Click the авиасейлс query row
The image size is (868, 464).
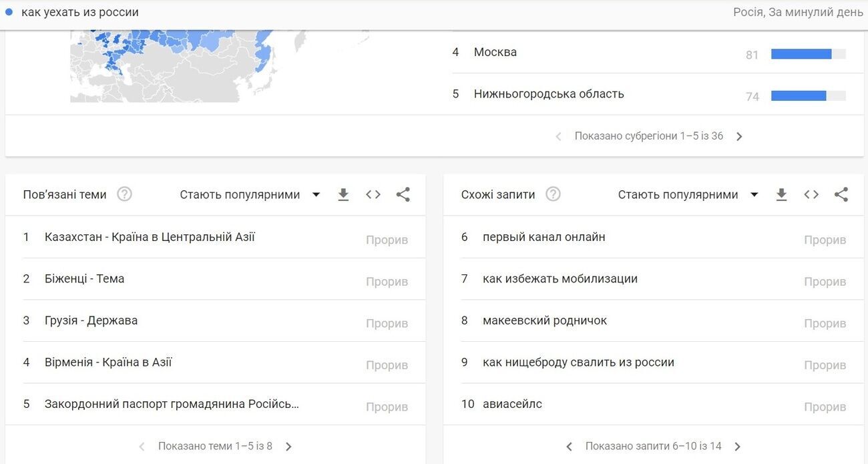[512, 404]
